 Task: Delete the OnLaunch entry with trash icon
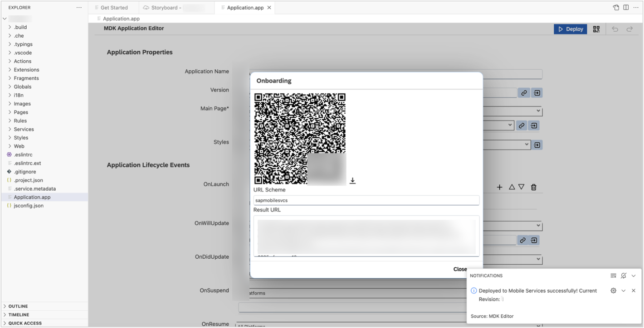click(534, 187)
